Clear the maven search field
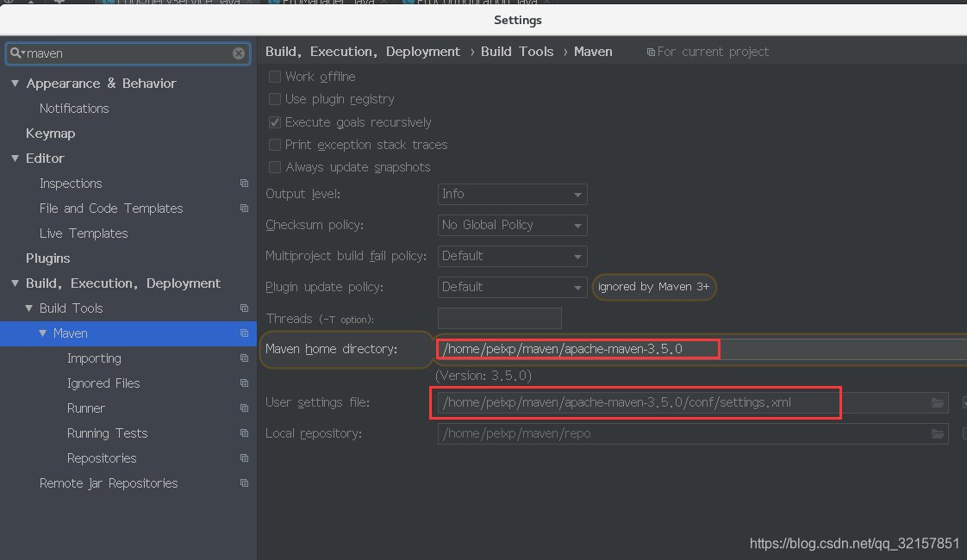 coord(239,53)
